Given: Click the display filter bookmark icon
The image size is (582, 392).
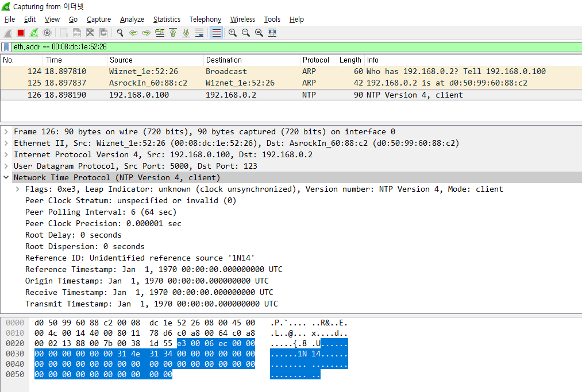Looking at the screenshot, I should 6,47.
